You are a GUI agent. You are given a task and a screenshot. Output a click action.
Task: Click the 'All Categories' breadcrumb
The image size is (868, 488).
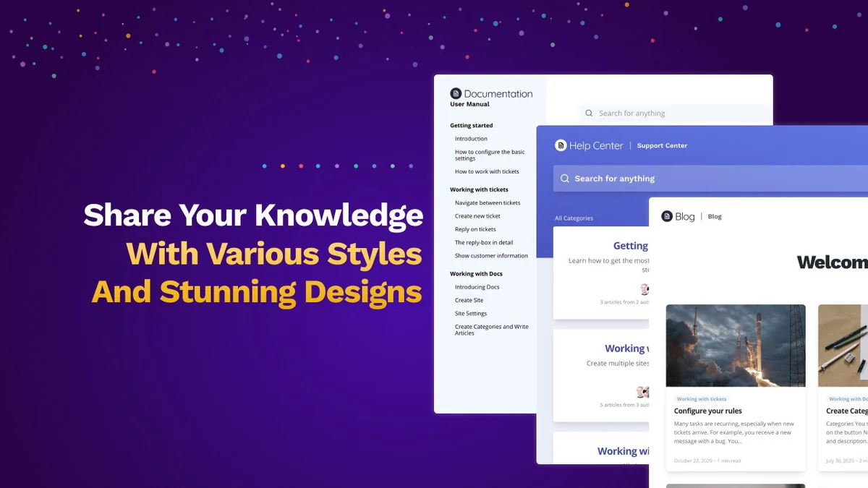point(574,218)
